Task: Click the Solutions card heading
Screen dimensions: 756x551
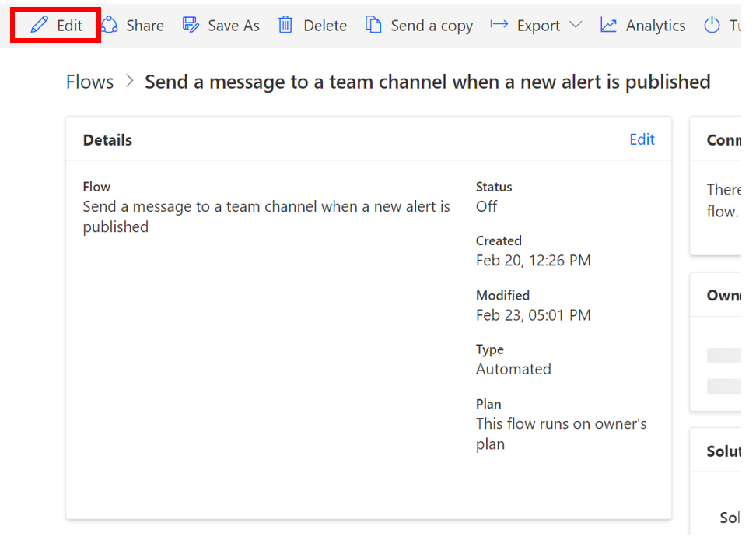Action: [723, 451]
